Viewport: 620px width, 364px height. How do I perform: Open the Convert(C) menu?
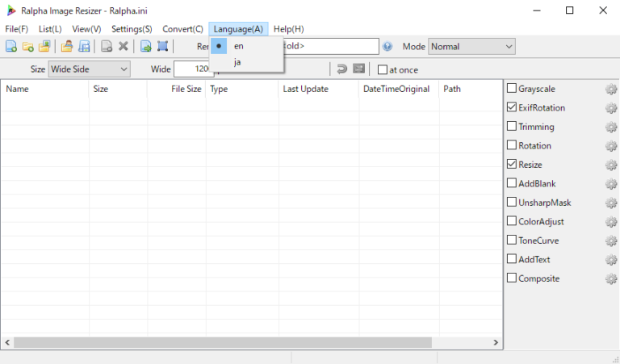(x=182, y=29)
